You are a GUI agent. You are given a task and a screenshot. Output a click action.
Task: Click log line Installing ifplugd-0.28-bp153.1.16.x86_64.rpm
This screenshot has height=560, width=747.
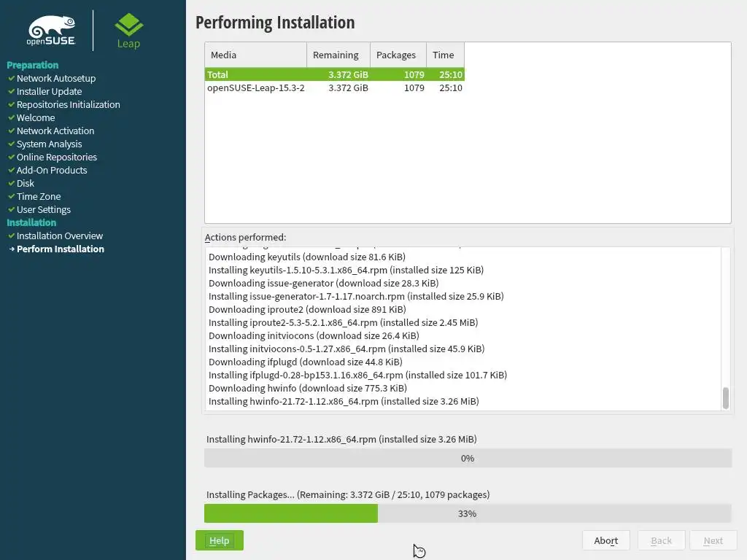pos(357,375)
